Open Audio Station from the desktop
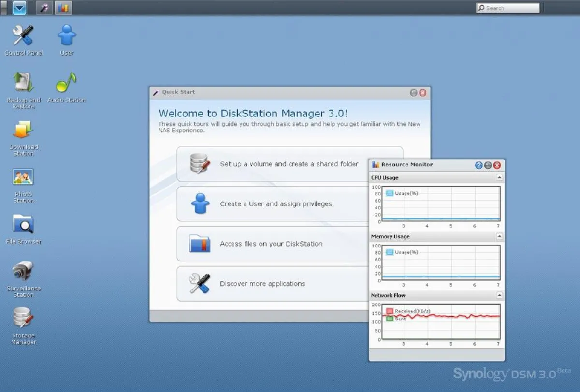This screenshot has height=392, width=580. pos(66,83)
